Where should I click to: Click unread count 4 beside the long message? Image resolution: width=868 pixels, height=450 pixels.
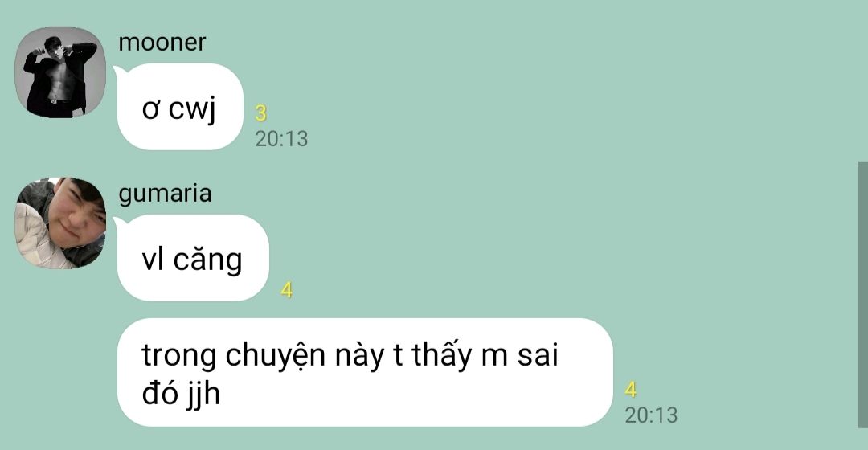tap(631, 390)
